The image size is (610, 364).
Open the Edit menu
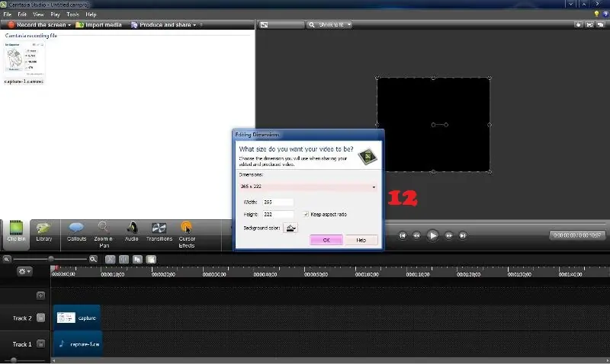pos(21,14)
